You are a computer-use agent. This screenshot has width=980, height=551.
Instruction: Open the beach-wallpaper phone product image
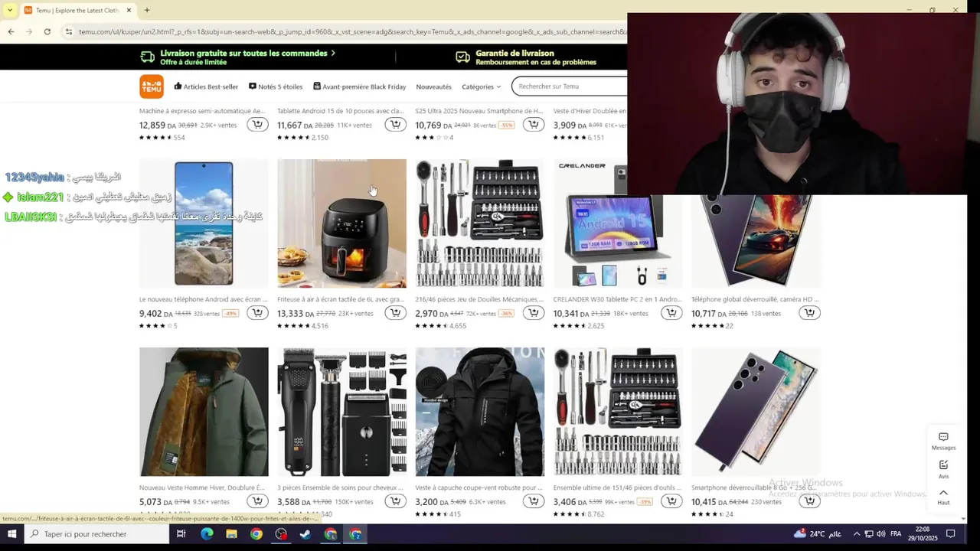click(204, 223)
